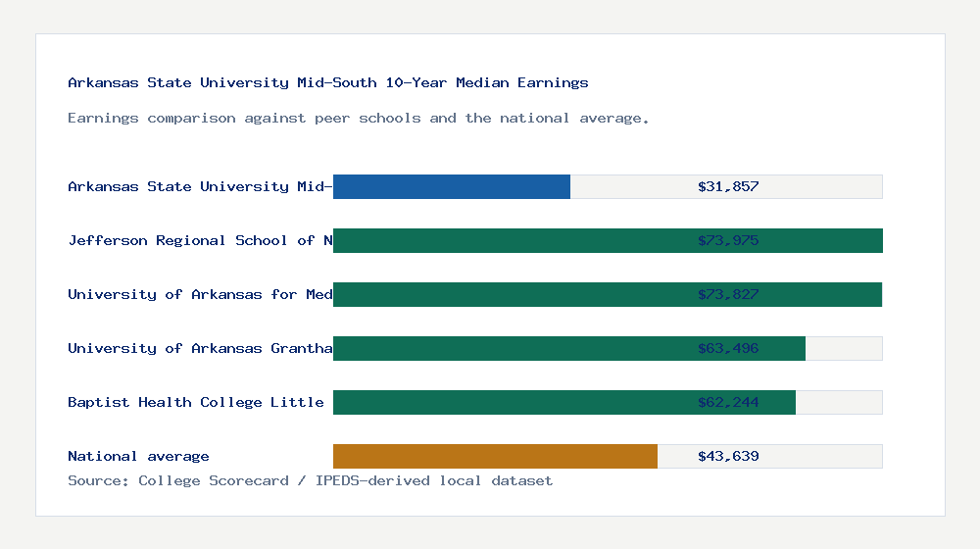Click the $31,857 value
The width and height of the screenshot is (980, 549).
[728, 186]
